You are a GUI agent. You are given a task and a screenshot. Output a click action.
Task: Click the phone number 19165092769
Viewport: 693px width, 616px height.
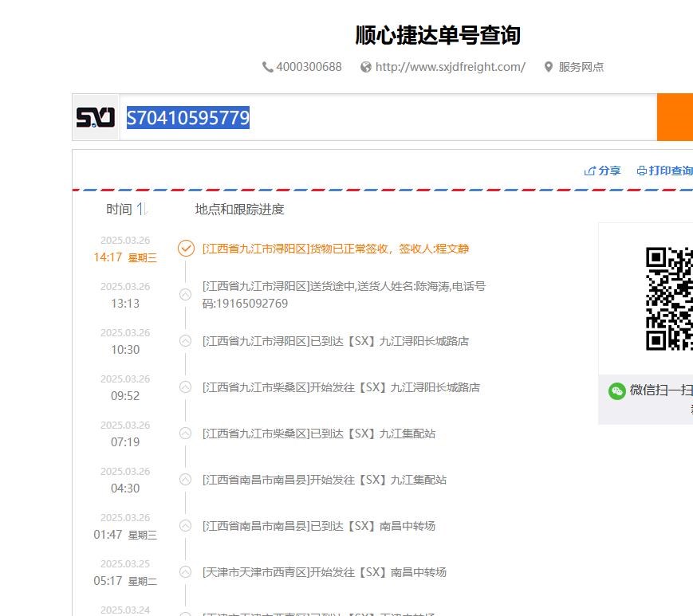tap(251, 304)
